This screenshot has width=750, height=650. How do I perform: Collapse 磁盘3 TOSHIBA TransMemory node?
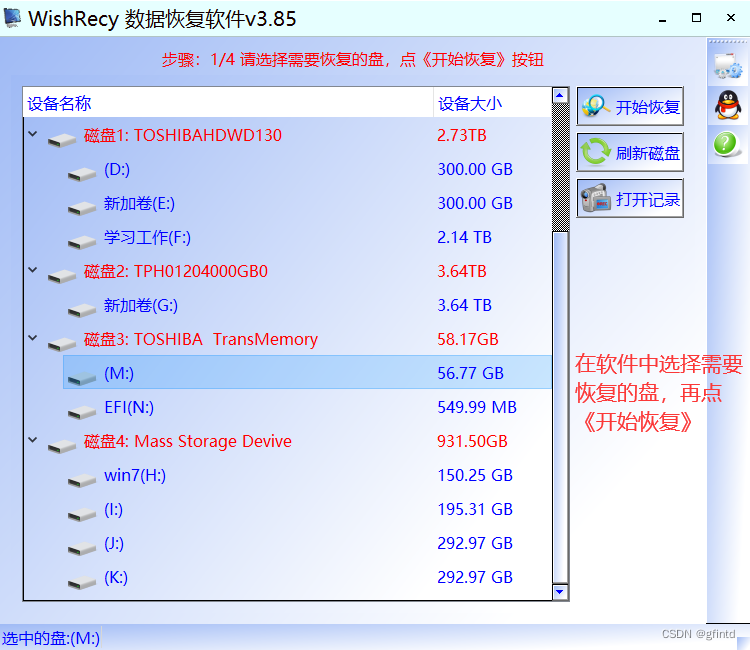click(33, 338)
